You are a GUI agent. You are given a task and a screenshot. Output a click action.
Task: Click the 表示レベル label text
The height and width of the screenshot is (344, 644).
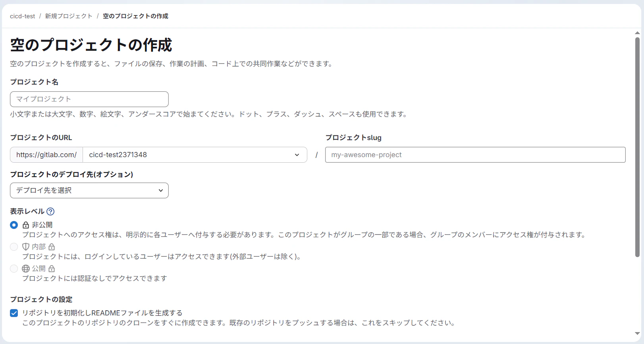(x=27, y=211)
